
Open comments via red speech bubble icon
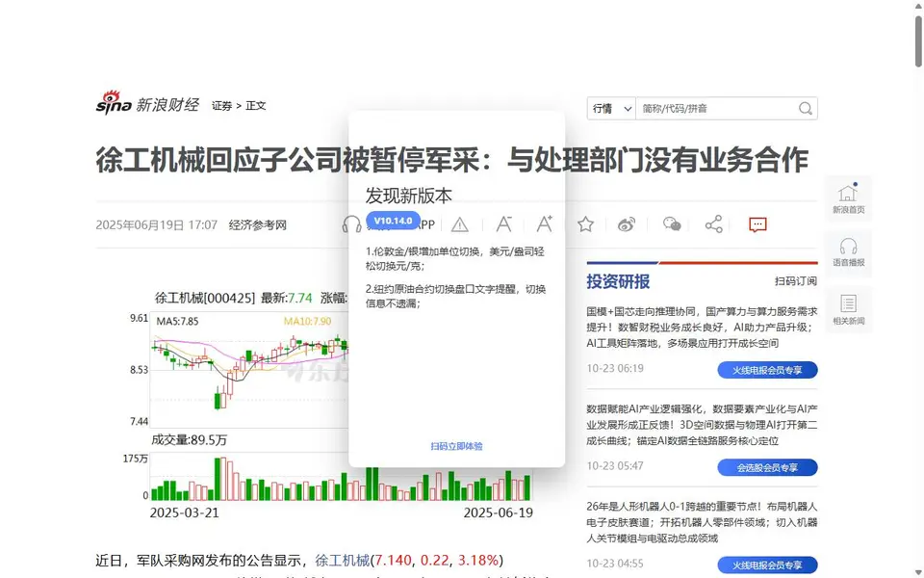pos(757,224)
